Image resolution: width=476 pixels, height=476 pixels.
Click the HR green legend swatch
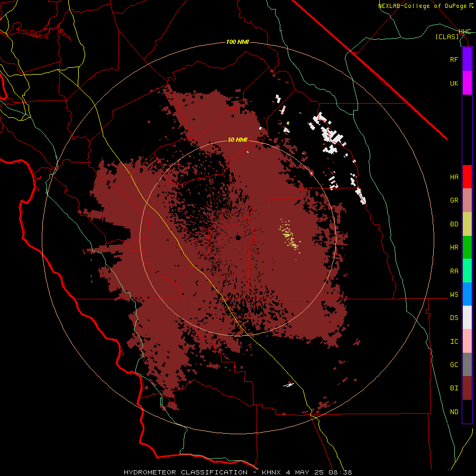click(467, 248)
